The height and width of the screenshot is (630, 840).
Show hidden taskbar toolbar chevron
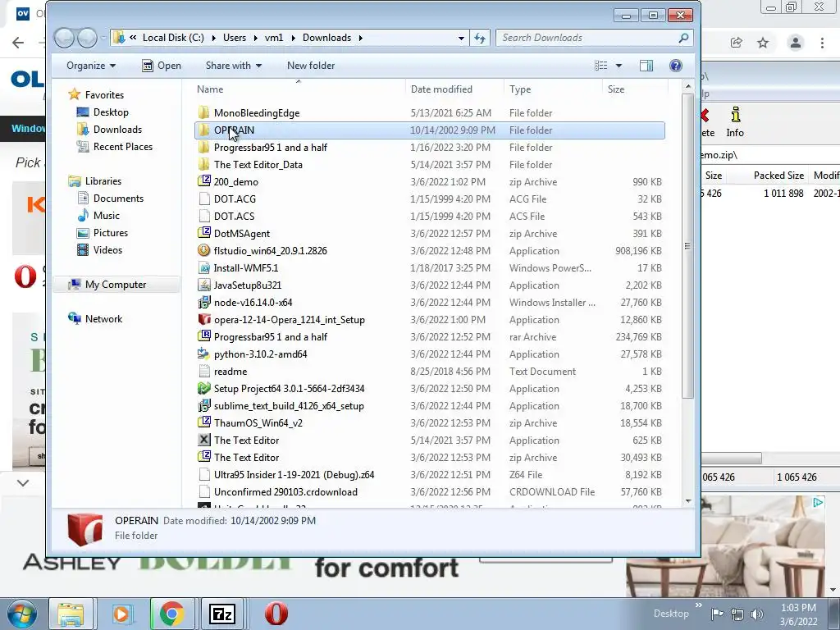(x=699, y=605)
